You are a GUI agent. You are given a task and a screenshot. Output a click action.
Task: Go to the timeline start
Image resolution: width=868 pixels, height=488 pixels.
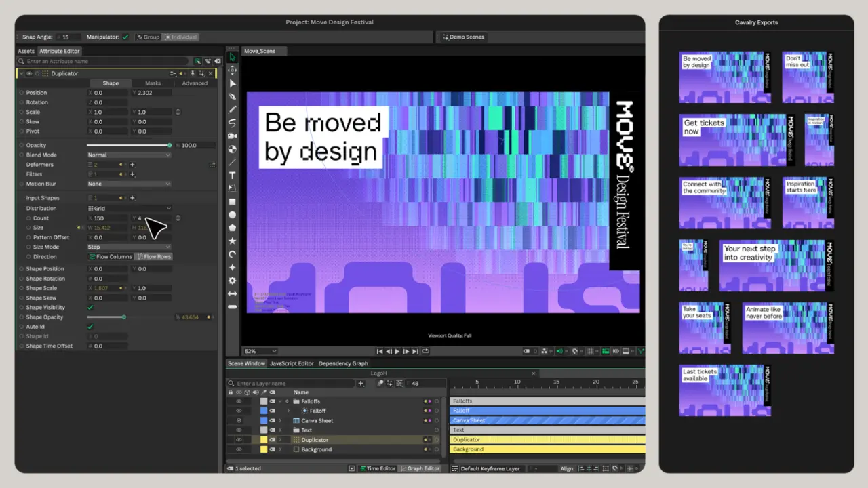[x=381, y=351]
